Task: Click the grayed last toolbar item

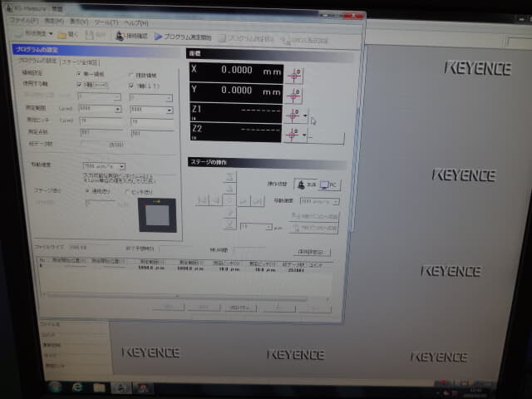Action: pyautogui.click(x=304, y=40)
